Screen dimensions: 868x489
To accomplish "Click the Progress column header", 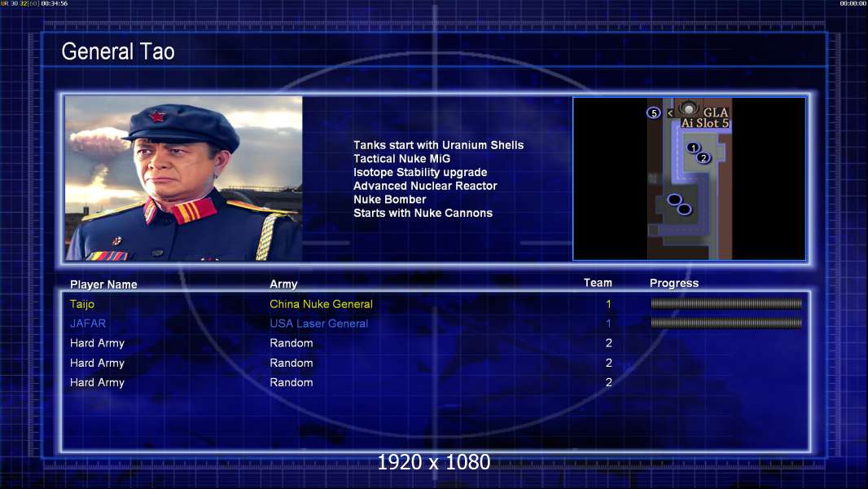I will 674,283.
